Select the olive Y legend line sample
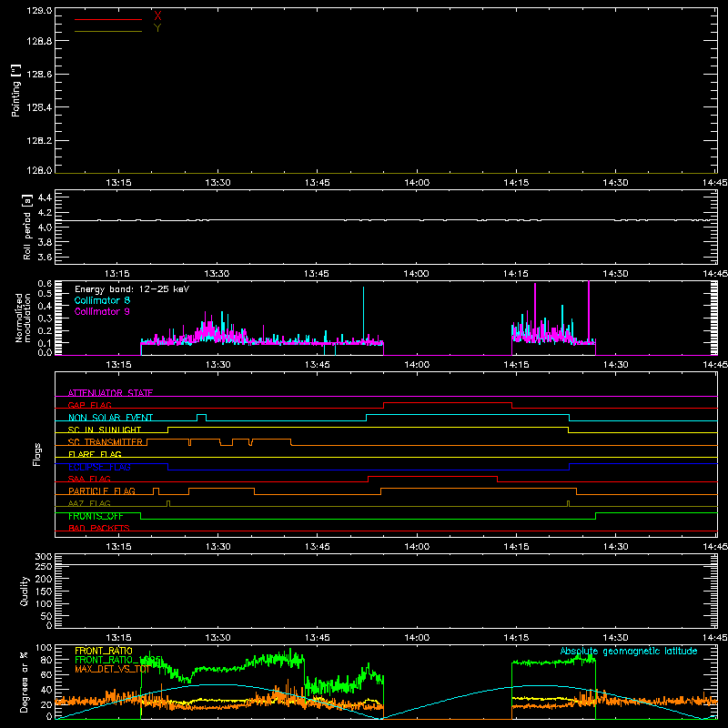This screenshot has width=728, height=728. [108, 31]
